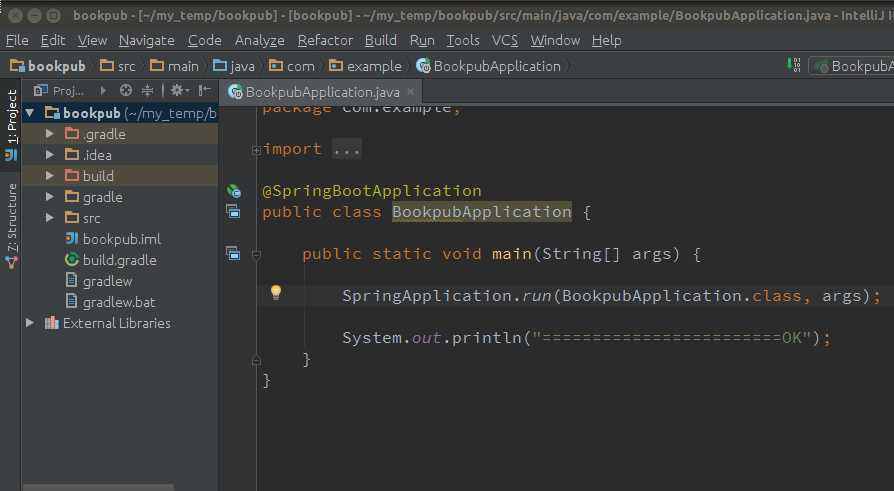894x491 pixels.
Task: Open the Run menu
Action: (x=422, y=40)
